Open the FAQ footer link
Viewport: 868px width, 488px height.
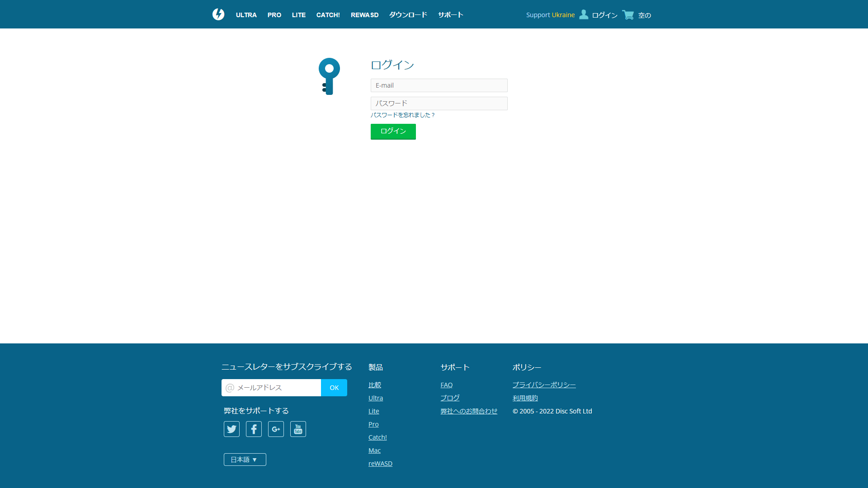[446, 385]
